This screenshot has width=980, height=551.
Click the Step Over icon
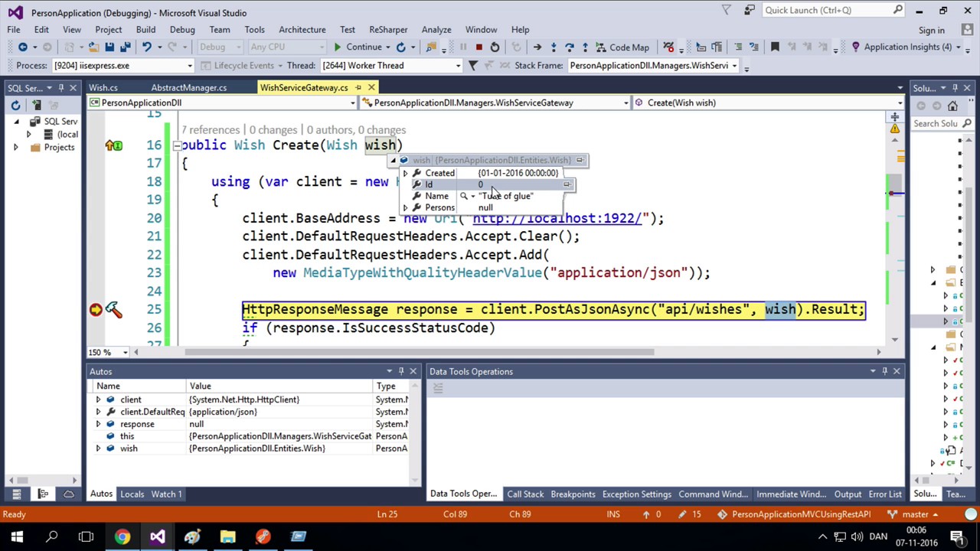[x=569, y=47]
